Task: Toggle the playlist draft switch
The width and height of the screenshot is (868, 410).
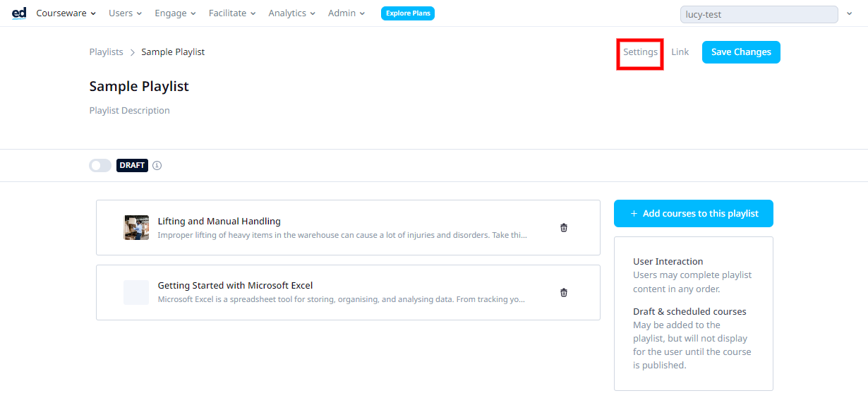Action: coord(100,166)
